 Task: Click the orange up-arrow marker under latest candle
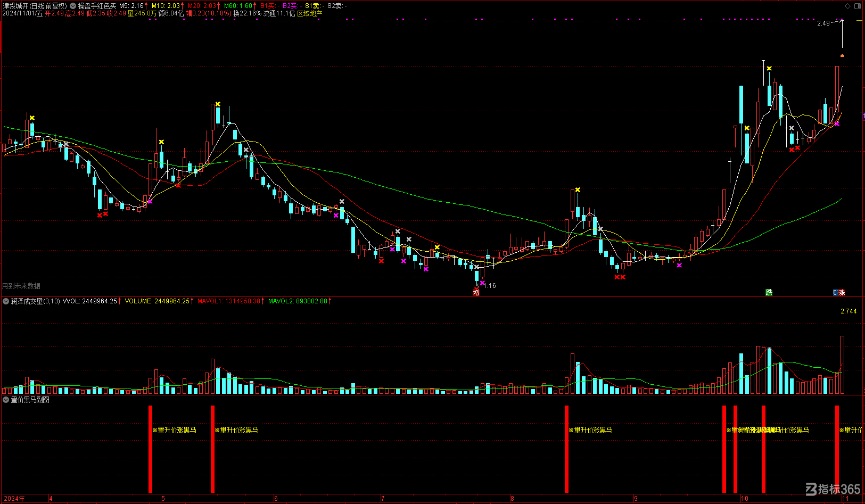pyautogui.click(x=842, y=55)
